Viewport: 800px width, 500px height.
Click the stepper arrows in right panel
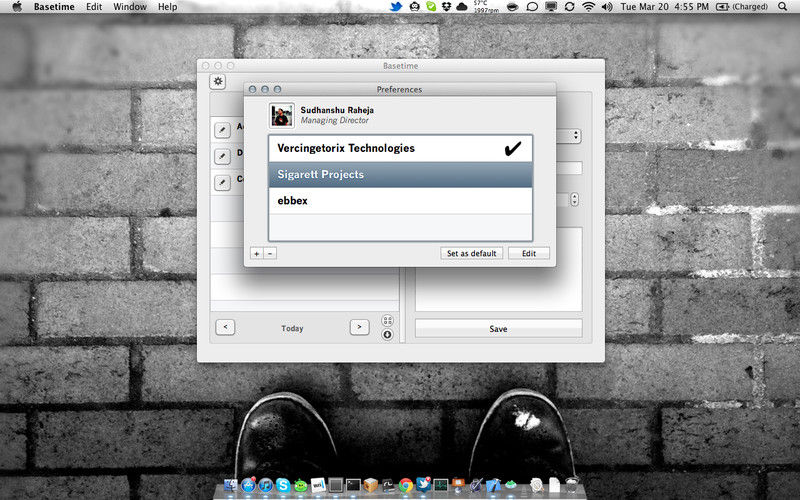[574, 199]
